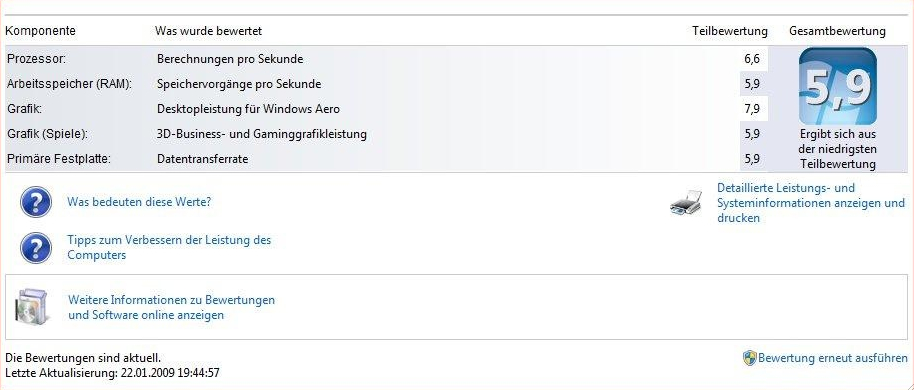
Task: Click the help icon beside 'Tipps zum Verbessern'
Action: point(36,247)
